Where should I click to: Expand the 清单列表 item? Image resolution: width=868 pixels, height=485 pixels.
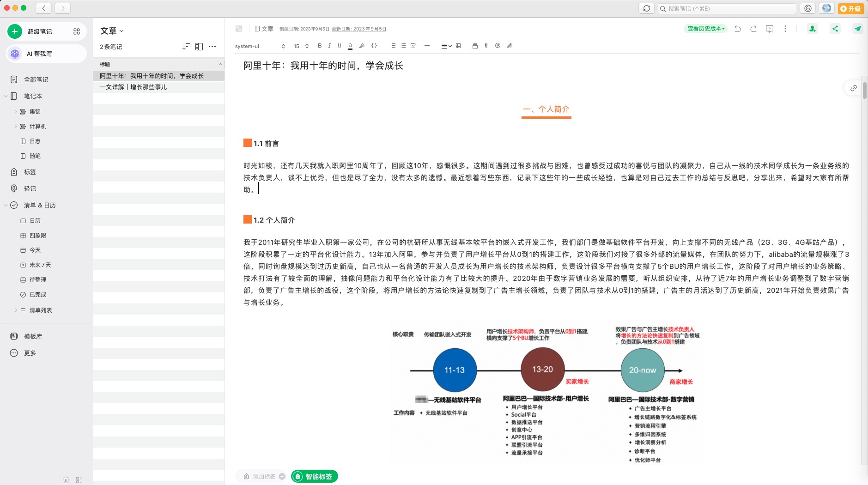click(16, 310)
